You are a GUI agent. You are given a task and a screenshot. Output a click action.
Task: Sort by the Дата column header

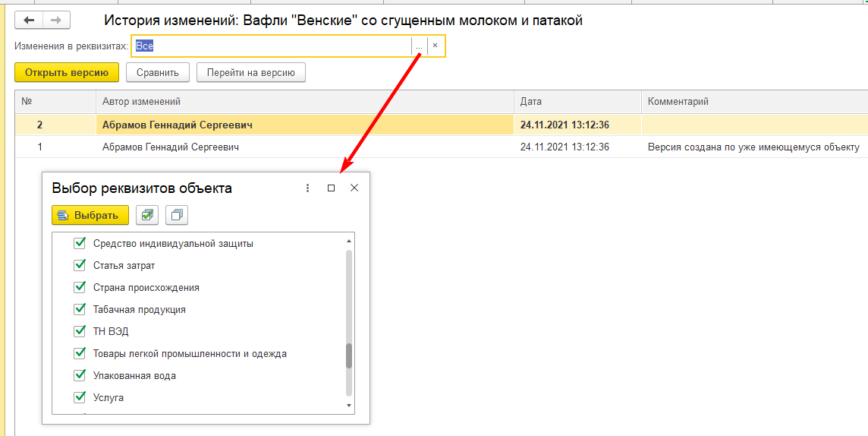pos(531,101)
